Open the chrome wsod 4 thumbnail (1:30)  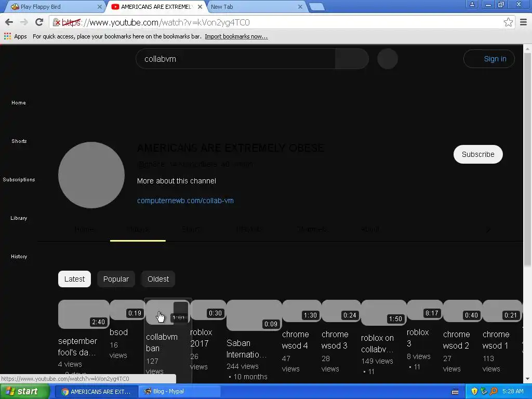[302, 311]
